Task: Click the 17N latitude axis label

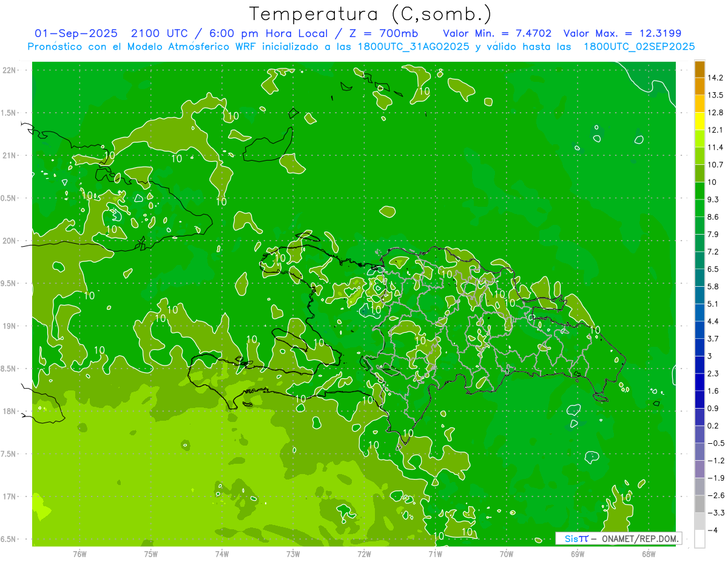Action: point(10,497)
